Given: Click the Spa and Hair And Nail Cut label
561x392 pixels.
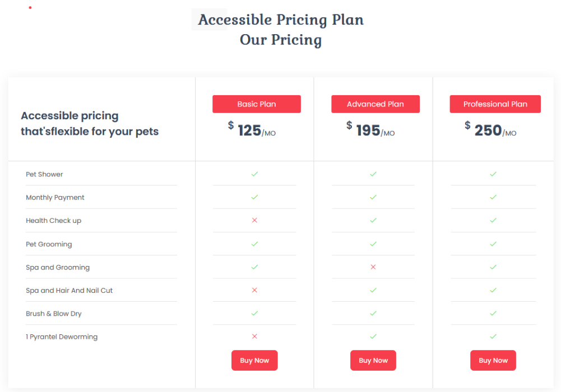Looking at the screenshot, I should point(69,291).
